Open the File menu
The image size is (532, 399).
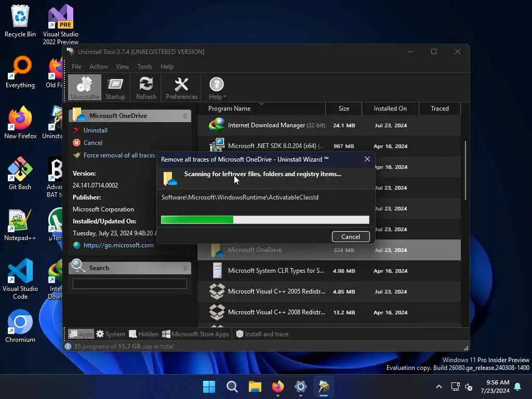click(x=76, y=66)
